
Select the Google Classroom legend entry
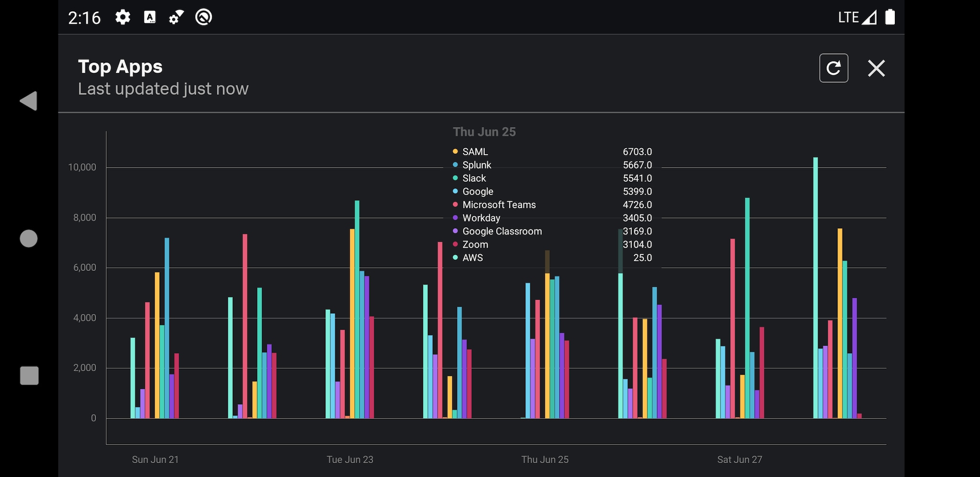[552, 231]
